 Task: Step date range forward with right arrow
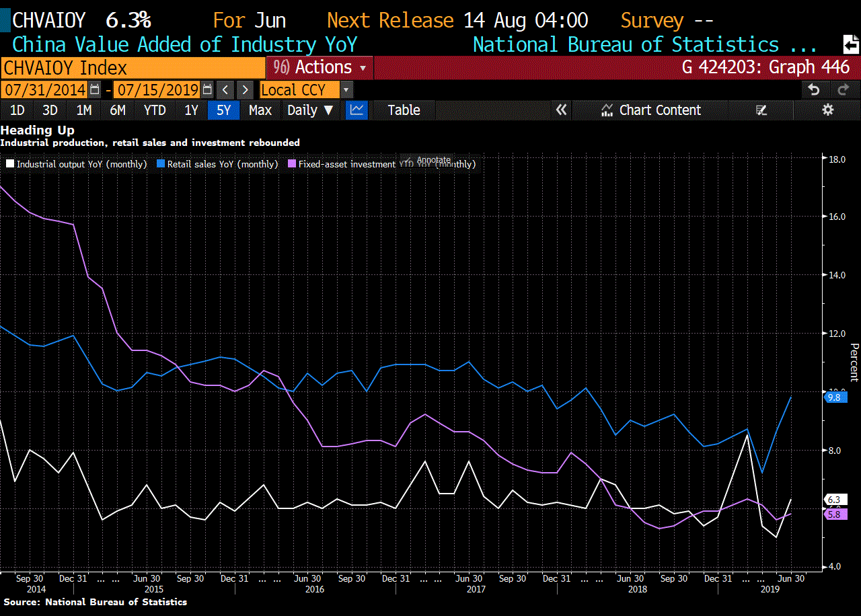coord(245,89)
